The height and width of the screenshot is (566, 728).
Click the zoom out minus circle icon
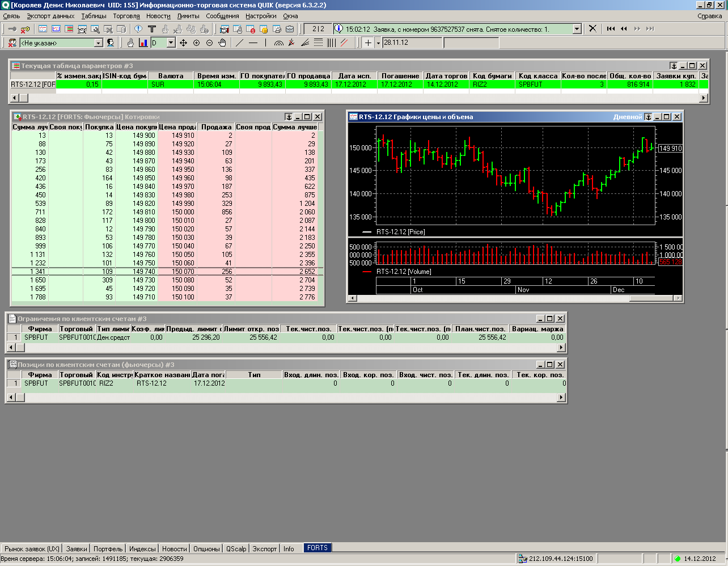pyautogui.click(x=209, y=43)
